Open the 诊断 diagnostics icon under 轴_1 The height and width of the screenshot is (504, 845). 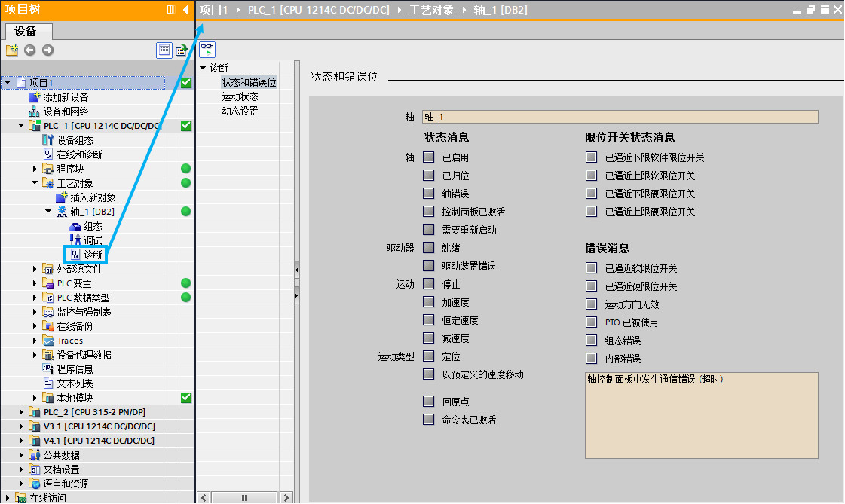75,254
